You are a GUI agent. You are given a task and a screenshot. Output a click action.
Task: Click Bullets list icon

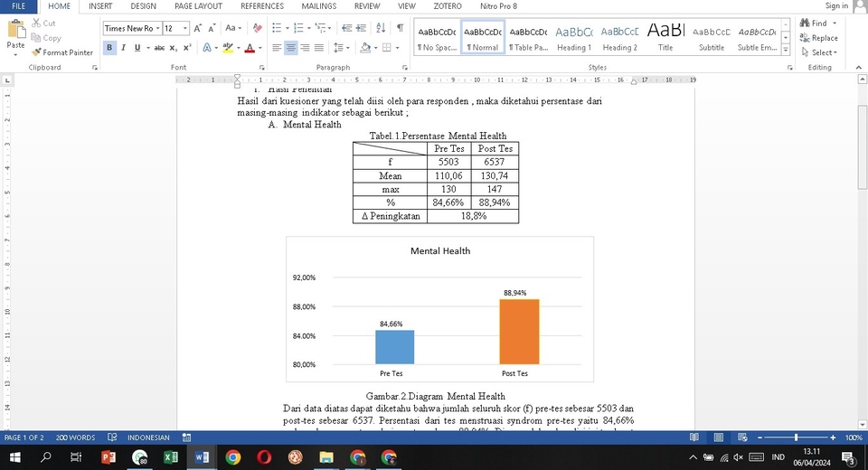point(277,28)
